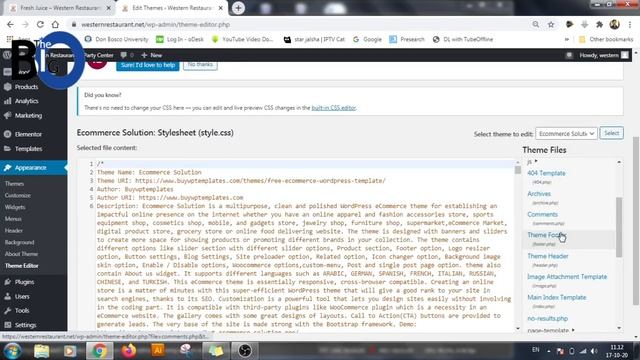Close the Fresh Juice tab
Image resolution: width=640 pixels, height=360 pixels.
(109, 8)
